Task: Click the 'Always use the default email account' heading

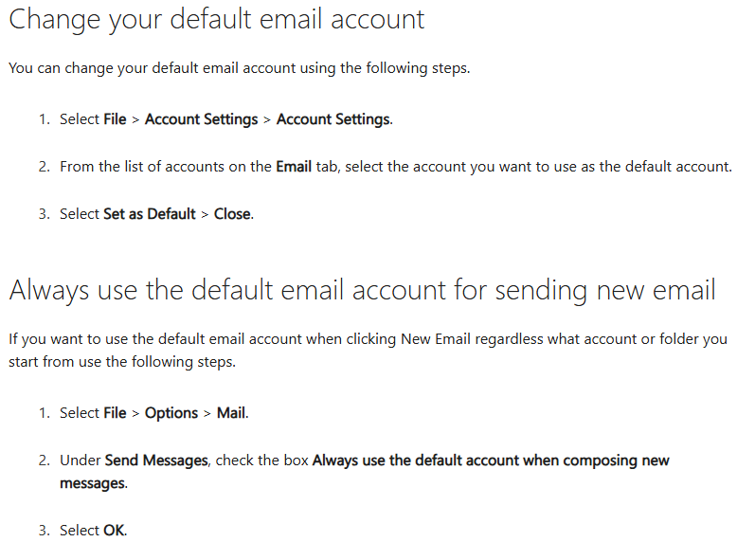Action: pos(362,290)
